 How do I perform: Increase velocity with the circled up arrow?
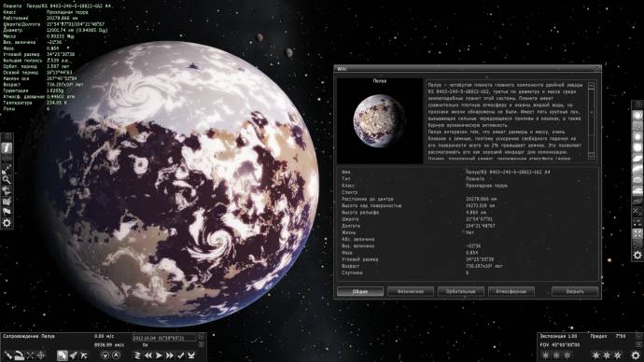tap(117, 355)
